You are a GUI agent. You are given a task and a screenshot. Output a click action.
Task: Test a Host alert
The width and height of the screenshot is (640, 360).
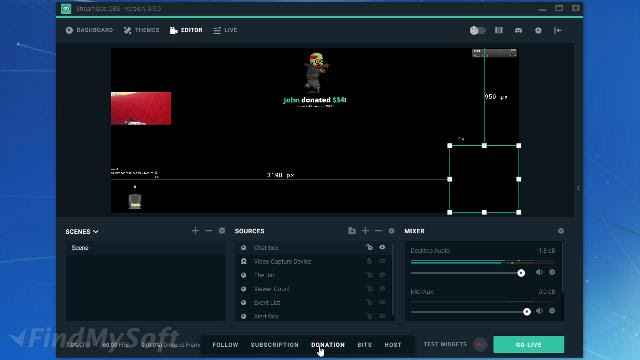(x=393, y=345)
